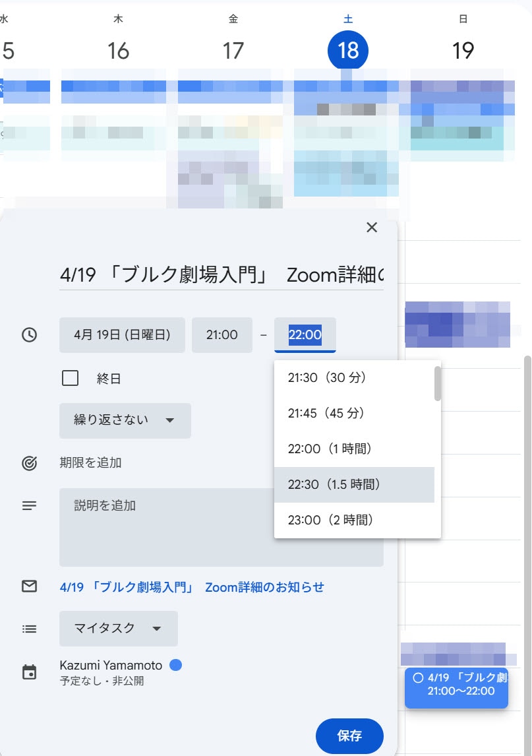The height and width of the screenshot is (756, 532).
Task: Select 21:30 (30 分) end time
Action: 326,378
